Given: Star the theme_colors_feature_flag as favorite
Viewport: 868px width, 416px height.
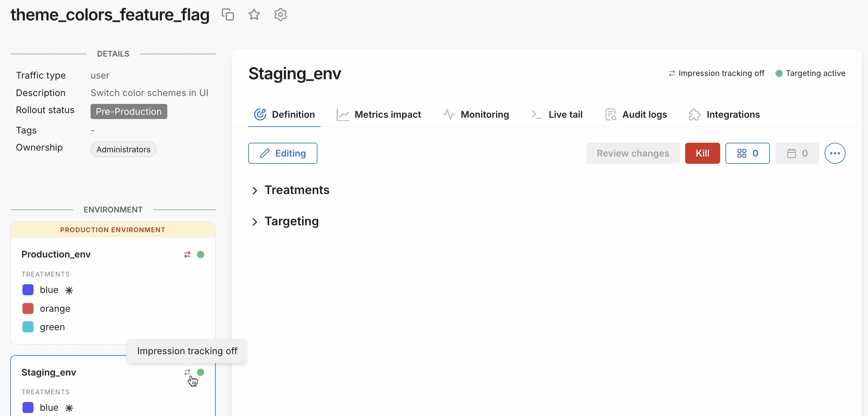Looking at the screenshot, I should 254,15.
